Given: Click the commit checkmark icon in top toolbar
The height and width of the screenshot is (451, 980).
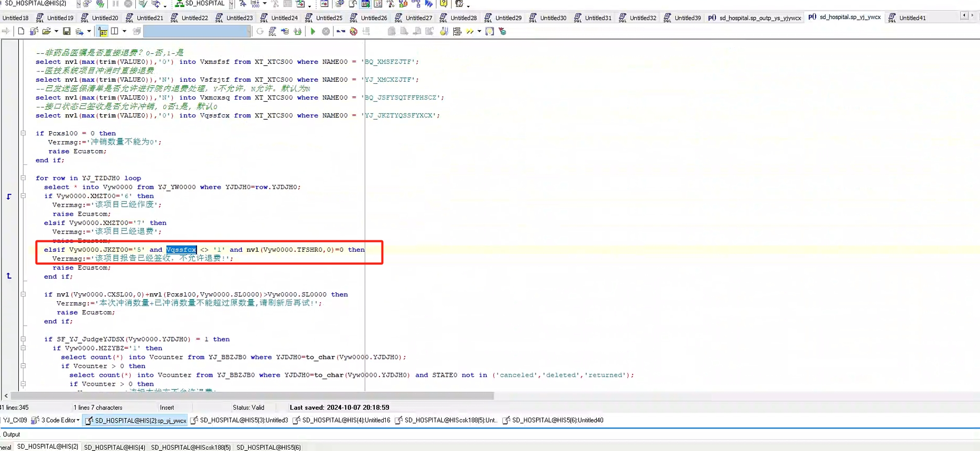Looking at the screenshot, I should (143, 4).
